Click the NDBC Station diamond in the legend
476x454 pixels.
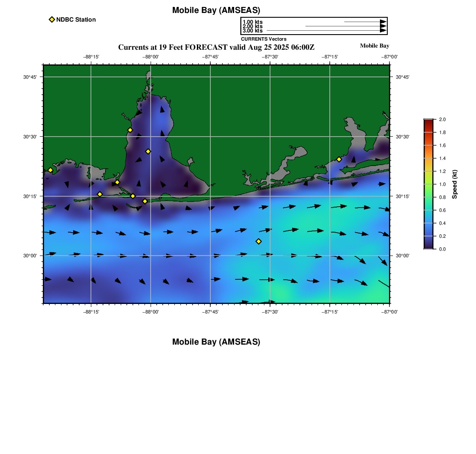pyautogui.click(x=52, y=19)
